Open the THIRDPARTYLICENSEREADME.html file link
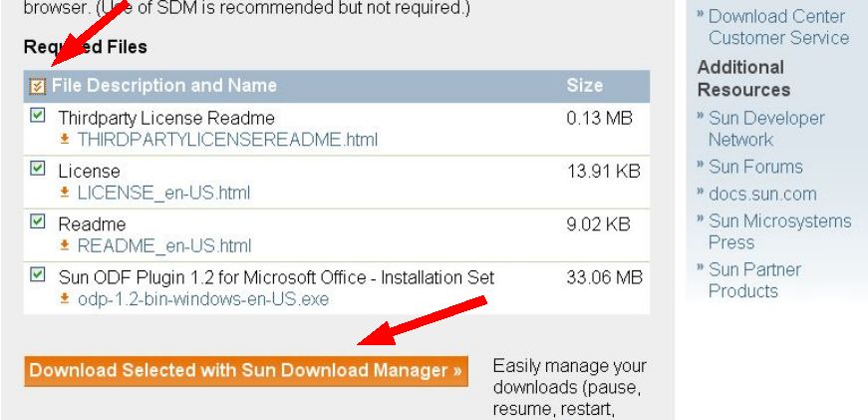 point(226,140)
